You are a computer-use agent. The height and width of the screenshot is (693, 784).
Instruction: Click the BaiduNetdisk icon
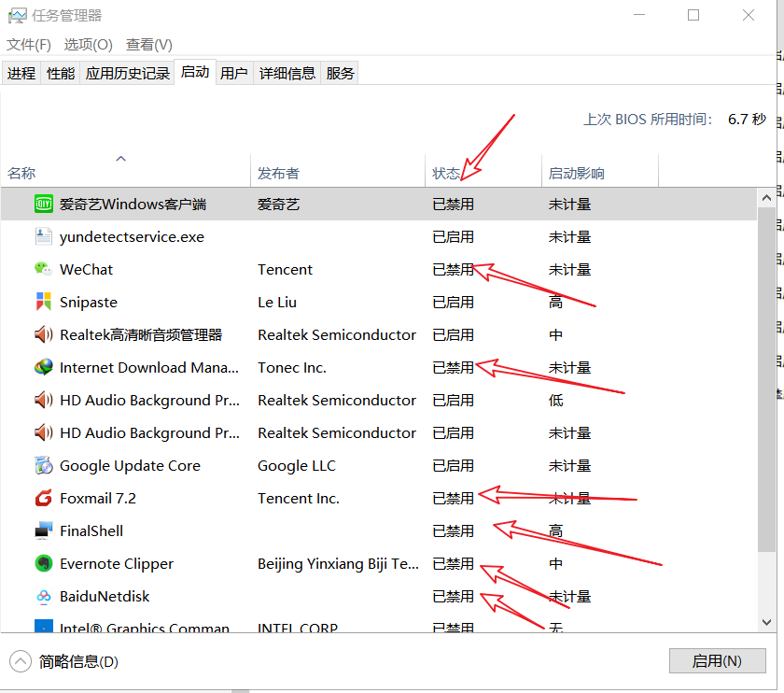pos(44,596)
